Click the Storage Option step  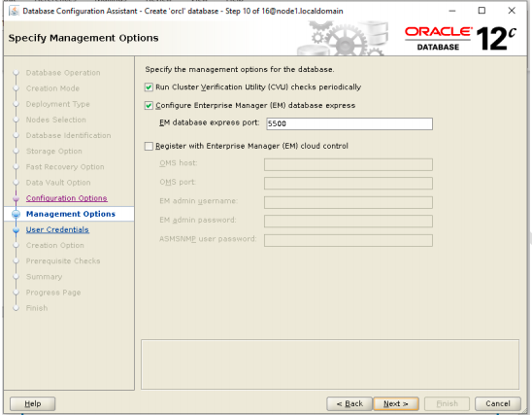click(x=54, y=151)
